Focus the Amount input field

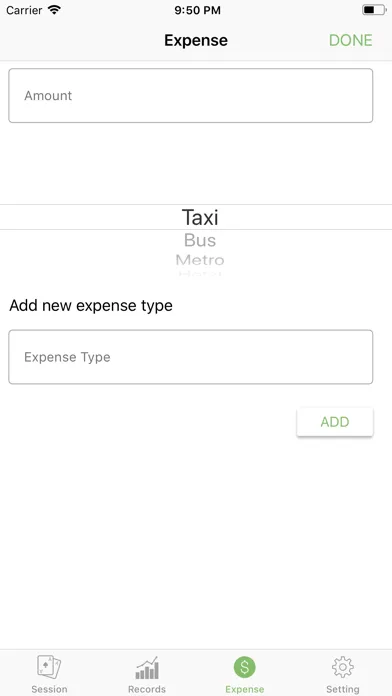point(190,95)
